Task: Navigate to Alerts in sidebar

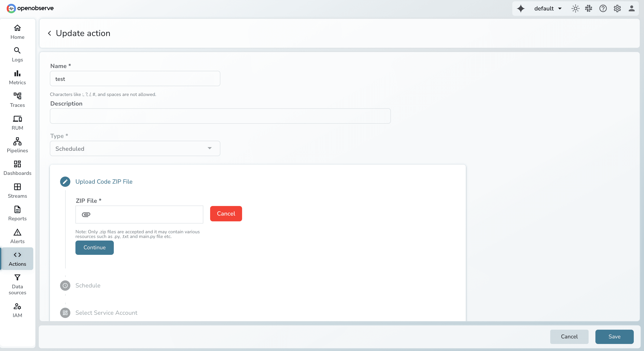Action: pos(17,236)
